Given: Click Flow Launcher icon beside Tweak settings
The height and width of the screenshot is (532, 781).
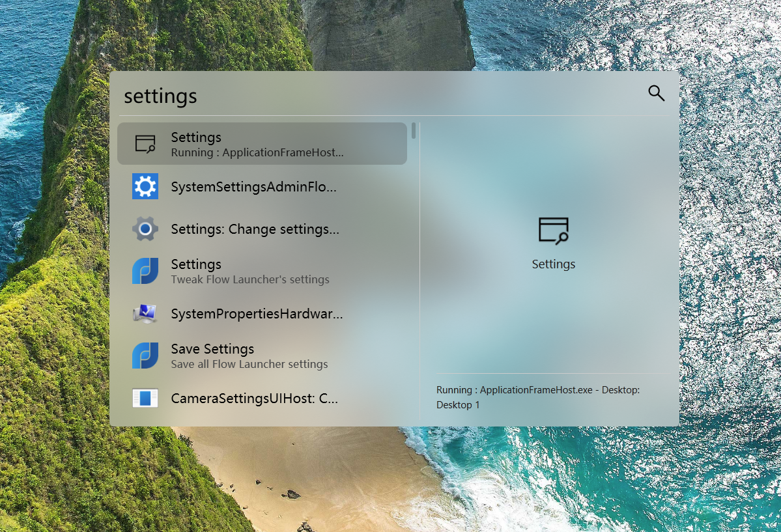Looking at the screenshot, I should [x=145, y=271].
